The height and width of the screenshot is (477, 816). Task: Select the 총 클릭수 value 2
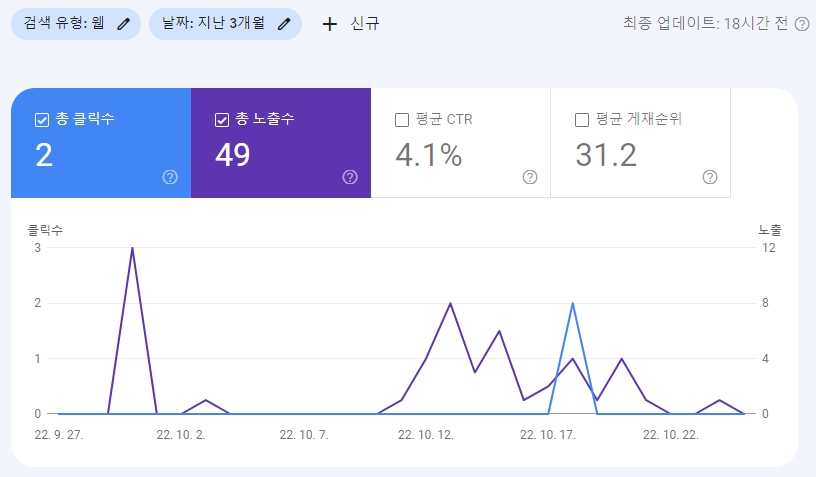[44, 155]
